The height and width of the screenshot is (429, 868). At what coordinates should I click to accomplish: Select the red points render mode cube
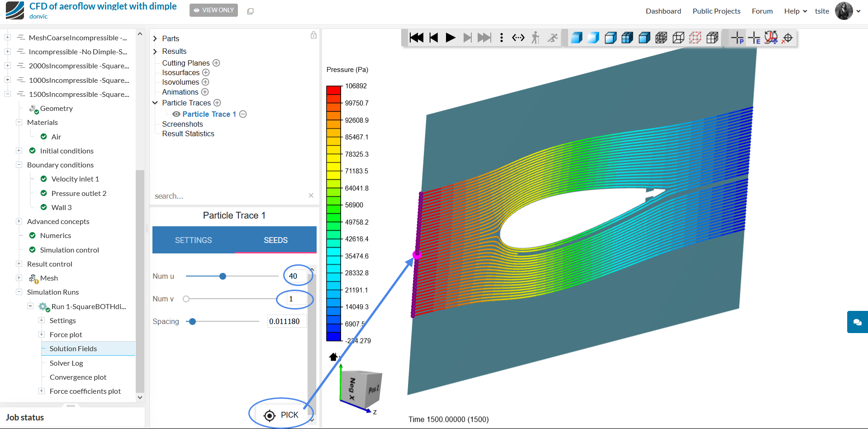[x=695, y=38]
